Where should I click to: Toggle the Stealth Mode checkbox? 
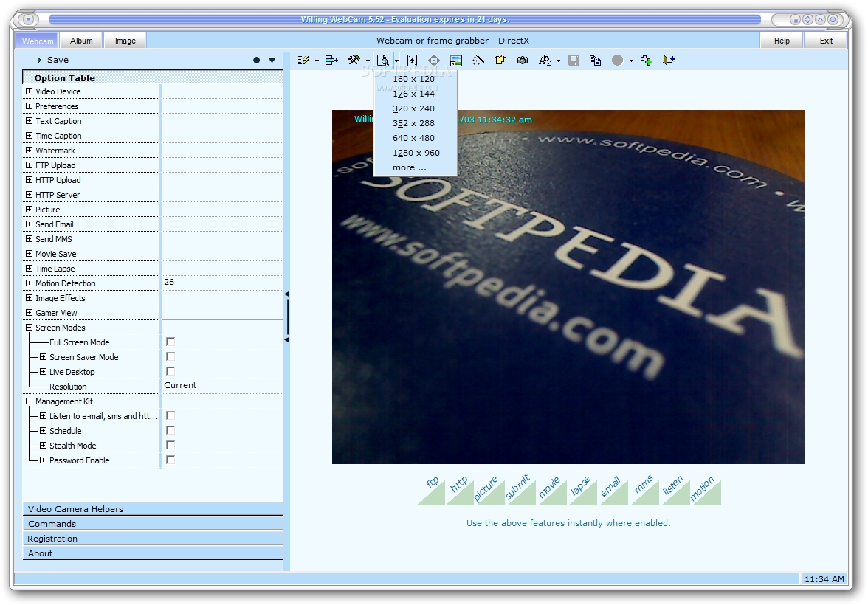tap(170, 445)
